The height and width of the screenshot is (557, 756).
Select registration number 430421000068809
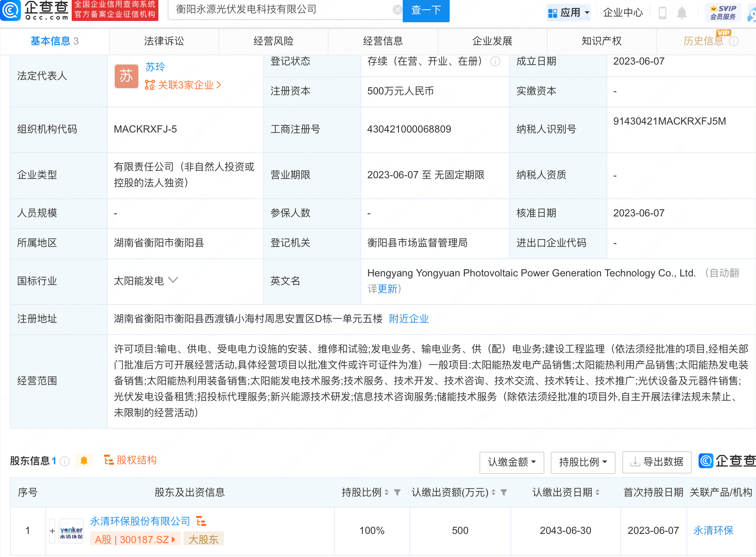[x=409, y=129]
